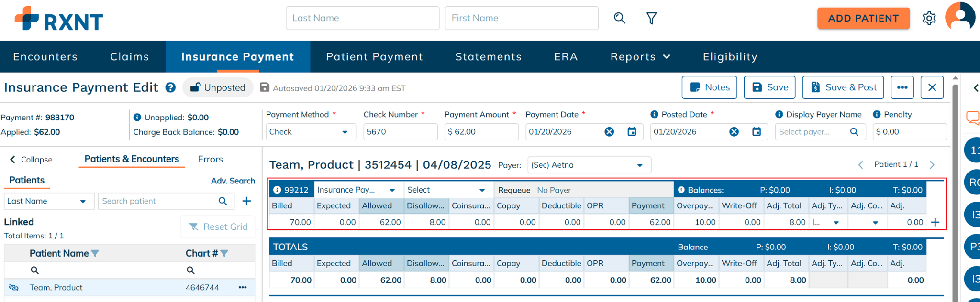Viewport: 980px width, 302px height.
Task: Toggle the Unposted lock status
Action: pyautogui.click(x=218, y=87)
